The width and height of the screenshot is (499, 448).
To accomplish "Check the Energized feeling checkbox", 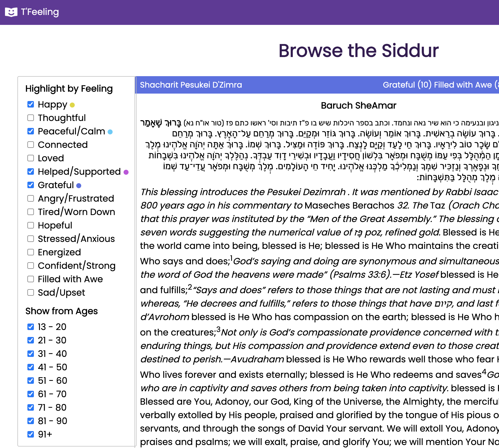I will (x=31, y=252).
